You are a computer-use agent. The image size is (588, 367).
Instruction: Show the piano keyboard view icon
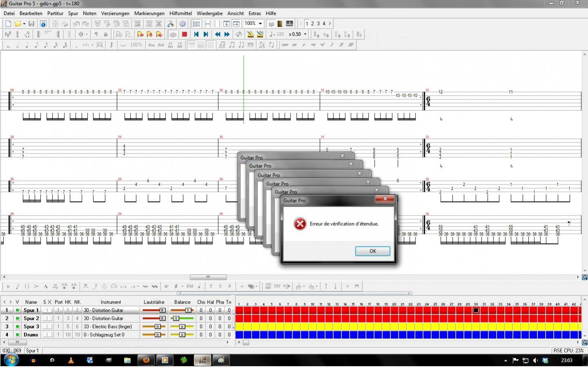pos(289,24)
